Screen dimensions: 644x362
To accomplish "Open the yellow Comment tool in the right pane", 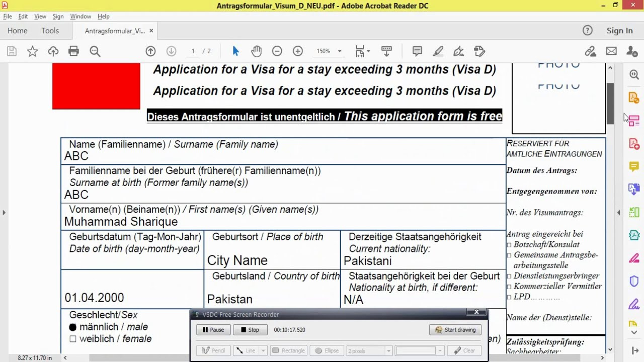I will pyautogui.click(x=634, y=166).
